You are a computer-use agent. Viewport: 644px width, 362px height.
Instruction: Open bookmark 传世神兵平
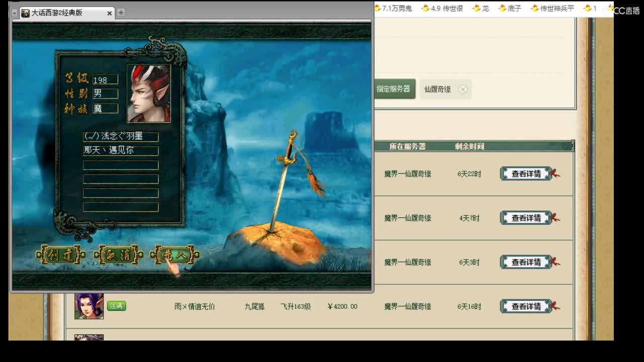coord(552,8)
